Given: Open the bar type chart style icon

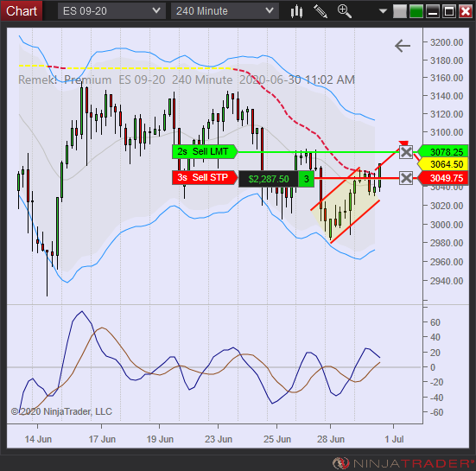Looking at the screenshot, I should click(296, 11).
